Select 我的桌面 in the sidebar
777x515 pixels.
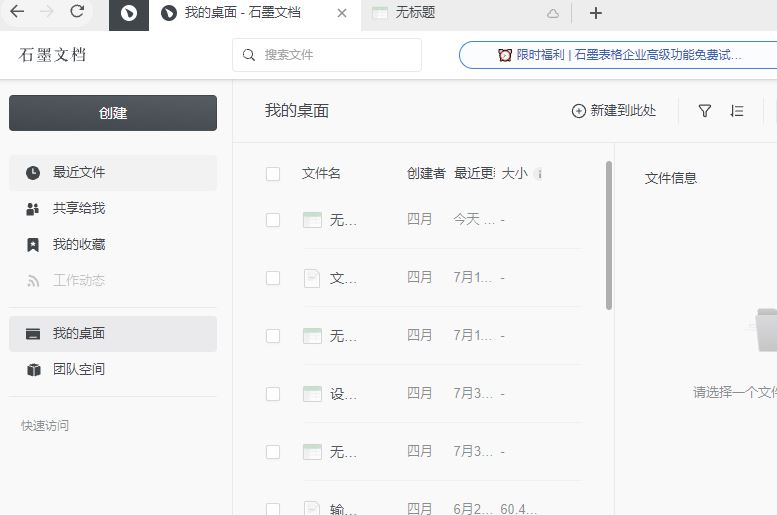[x=113, y=334]
